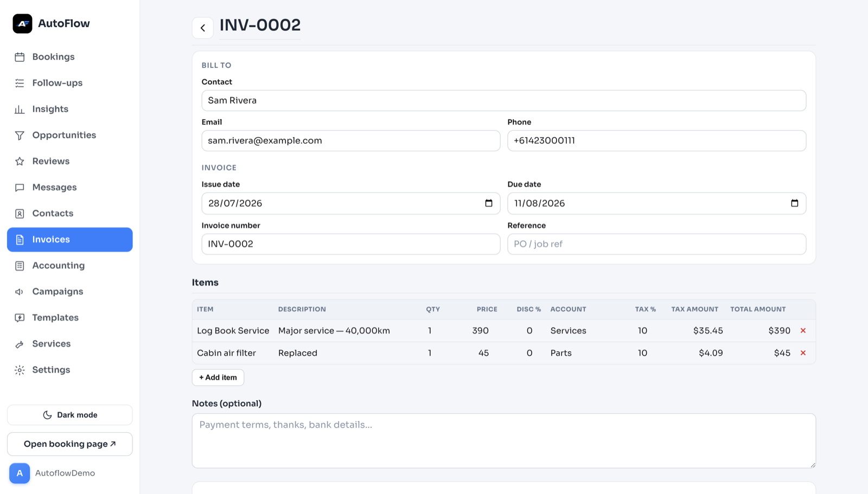Go to Accounting
This screenshot has width=868, height=494.
(x=70, y=265)
